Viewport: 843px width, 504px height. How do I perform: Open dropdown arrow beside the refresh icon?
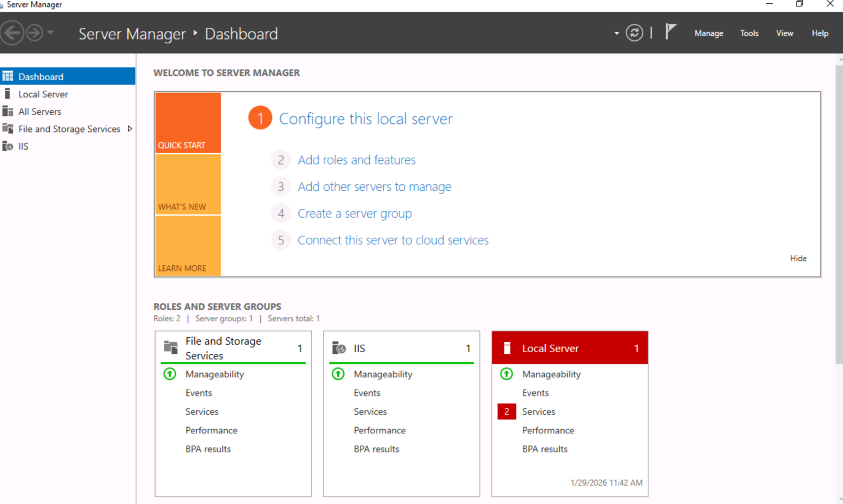coord(616,33)
